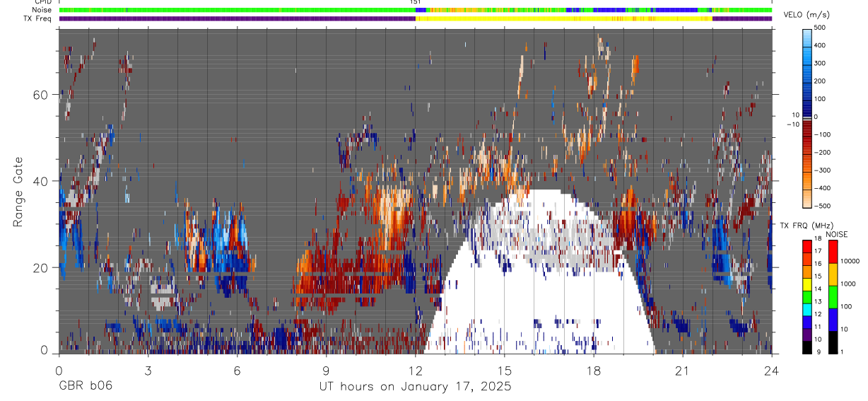Click the −10 label left of the VELO colorbar
The height and width of the screenshot is (401, 868).
coord(793,124)
